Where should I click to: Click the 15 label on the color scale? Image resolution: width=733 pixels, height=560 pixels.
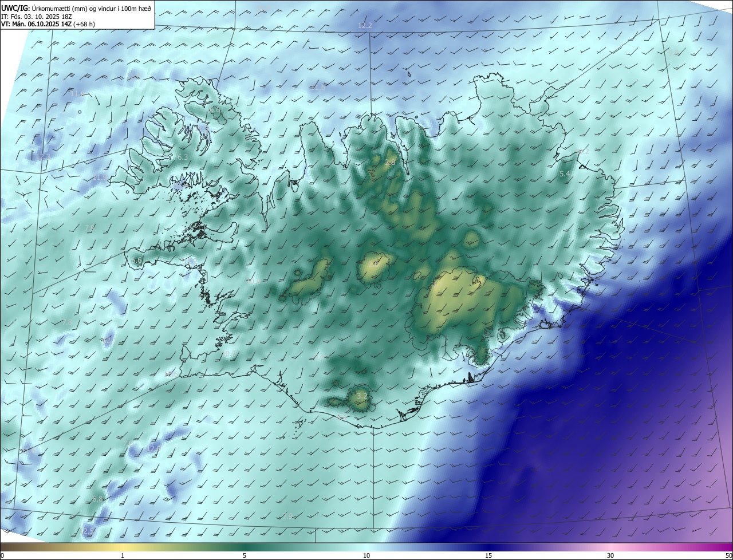click(488, 555)
